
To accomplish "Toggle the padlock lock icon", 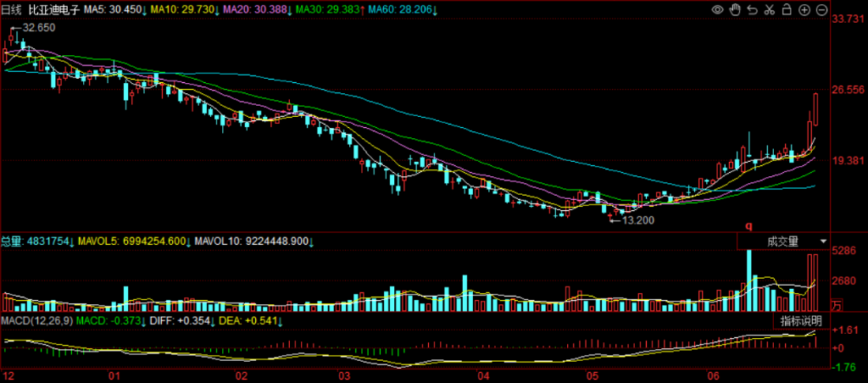I will click(787, 9).
